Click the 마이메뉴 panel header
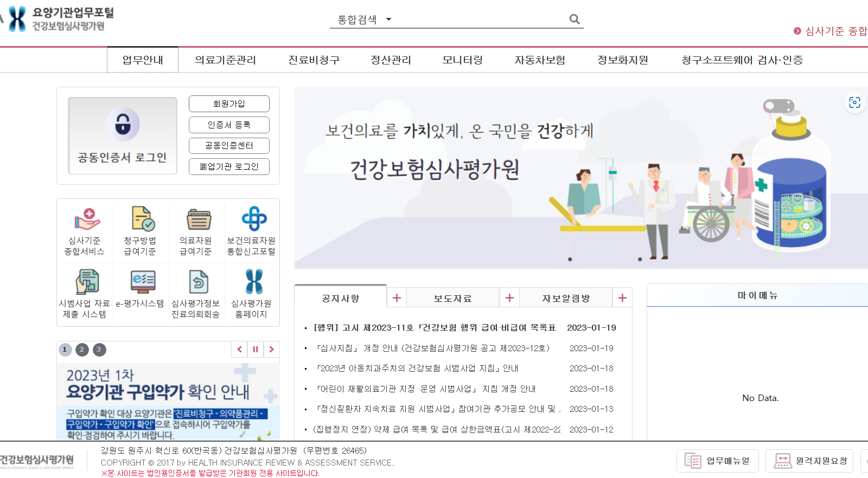Image resolution: width=868 pixels, height=478 pixels. click(x=757, y=295)
